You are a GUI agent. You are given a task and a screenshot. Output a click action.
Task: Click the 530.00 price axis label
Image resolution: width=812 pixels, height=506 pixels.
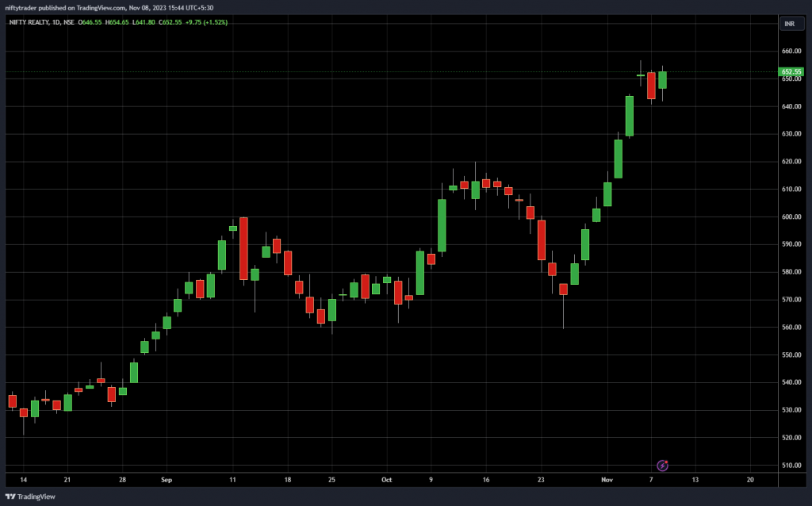pos(791,410)
